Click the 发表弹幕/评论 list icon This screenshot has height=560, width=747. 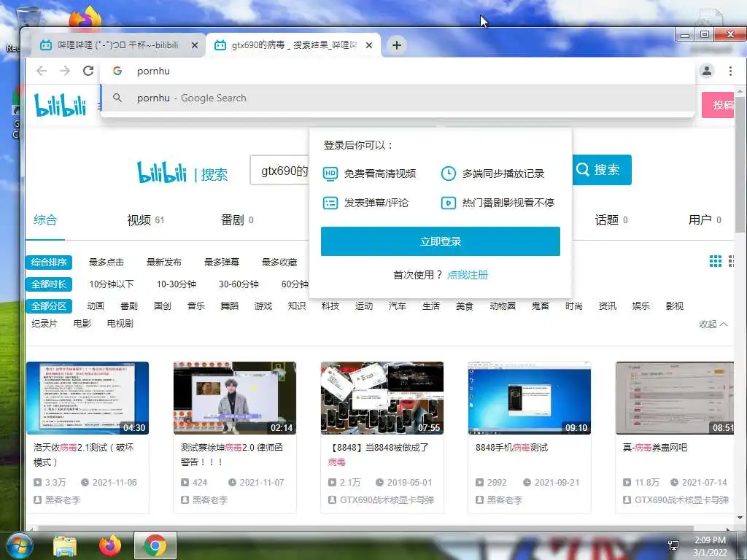pyautogui.click(x=330, y=203)
